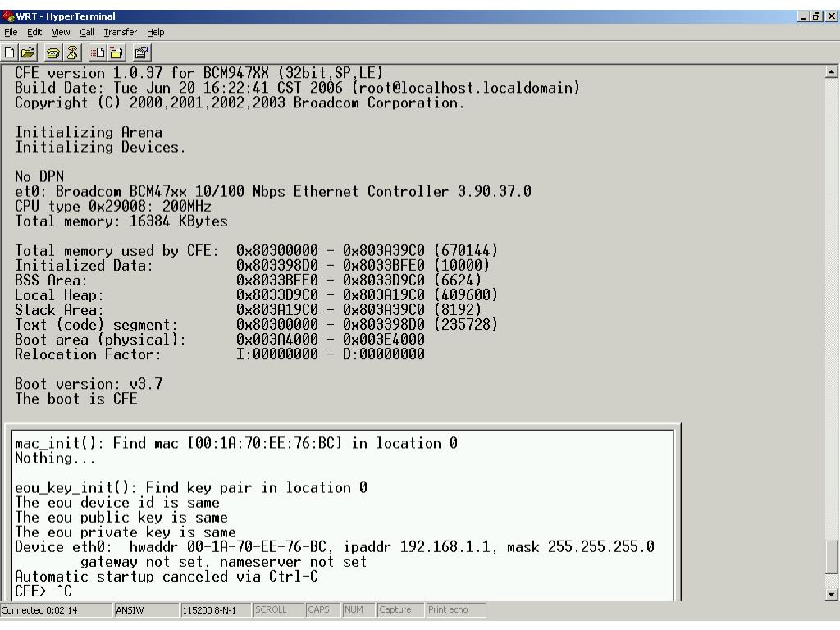840x630 pixels.
Task: Click the 'Stack Area:' line
Action: pos(248,310)
